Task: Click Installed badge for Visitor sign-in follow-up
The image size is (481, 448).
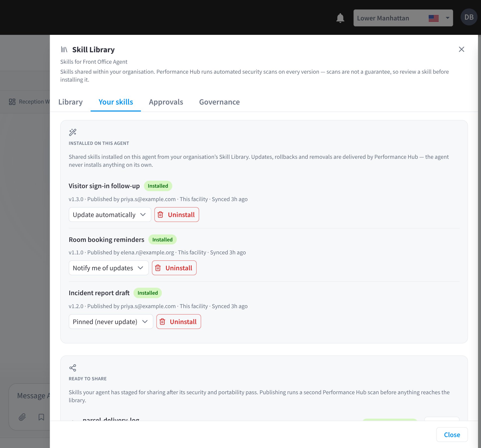Action: coord(158,186)
